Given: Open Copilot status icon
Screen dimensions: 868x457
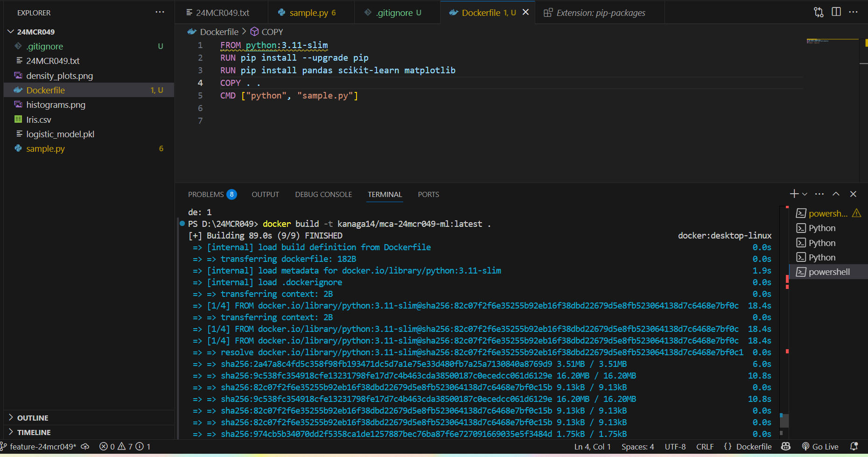Looking at the screenshot, I should click(786, 446).
